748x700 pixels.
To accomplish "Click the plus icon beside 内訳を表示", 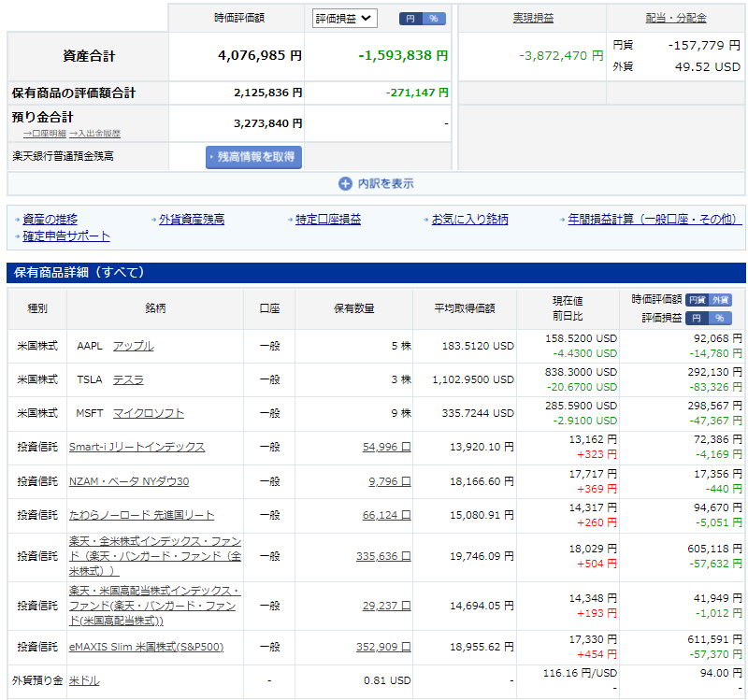I will click(x=345, y=184).
